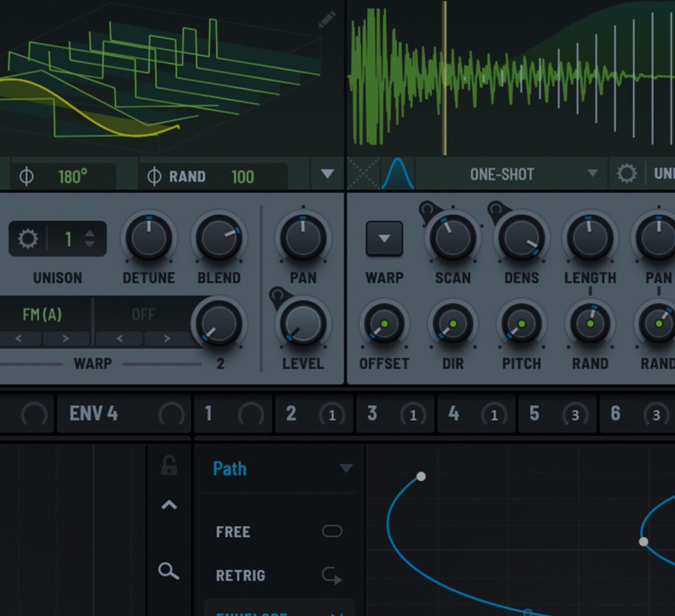The height and width of the screenshot is (616, 675).
Task: Click next arrow under FM (A) warp mode
Action: click(x=65, y=339)
